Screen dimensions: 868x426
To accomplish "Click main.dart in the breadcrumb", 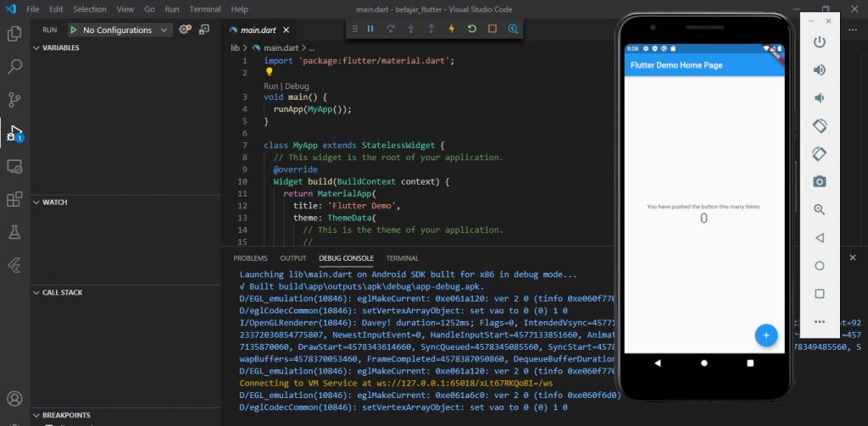I will pos(280,48).
